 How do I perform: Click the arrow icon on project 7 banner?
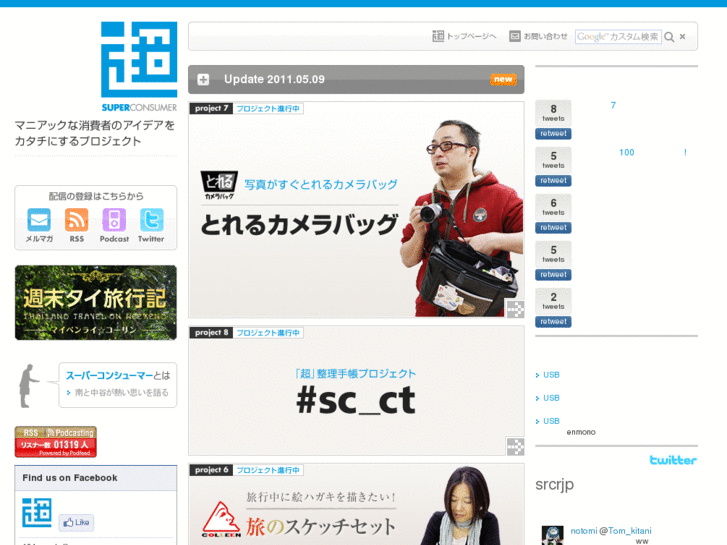(x=515, y=309)
